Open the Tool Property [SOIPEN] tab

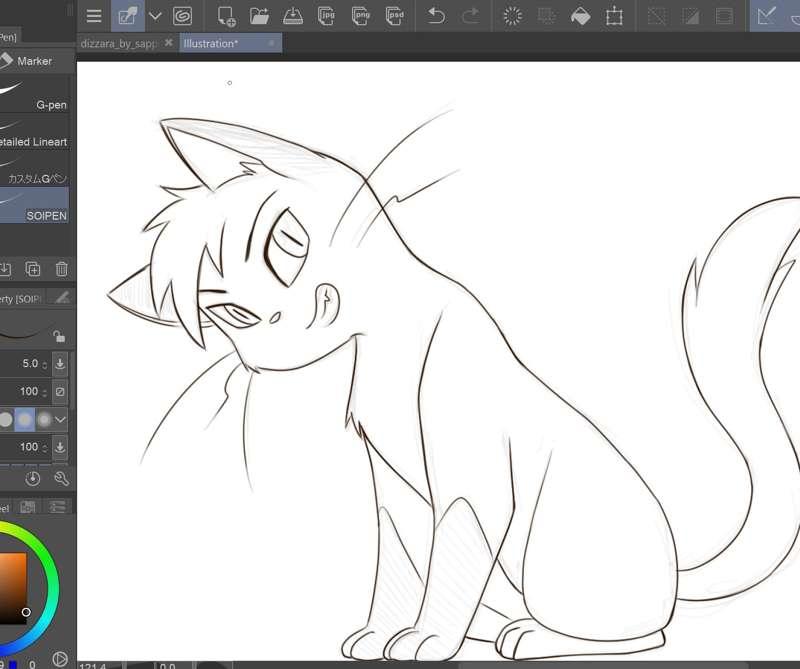point(21,299)
